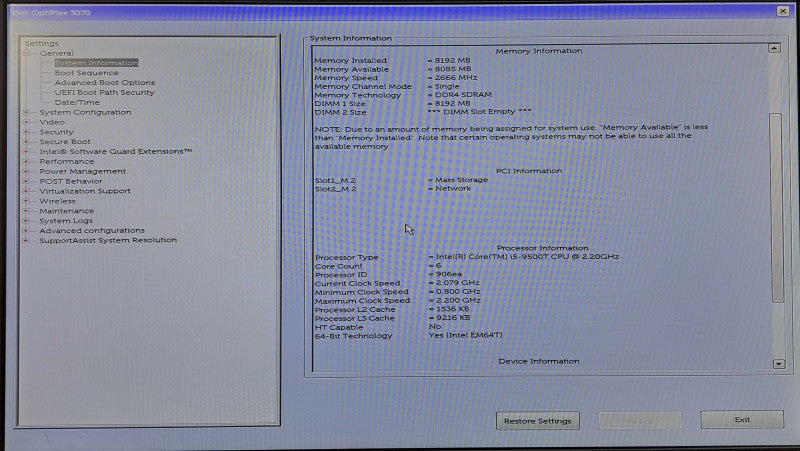Viewport: 800px width, 451px height.
Task: Expand the Secure Boot node
Action: 27,142
